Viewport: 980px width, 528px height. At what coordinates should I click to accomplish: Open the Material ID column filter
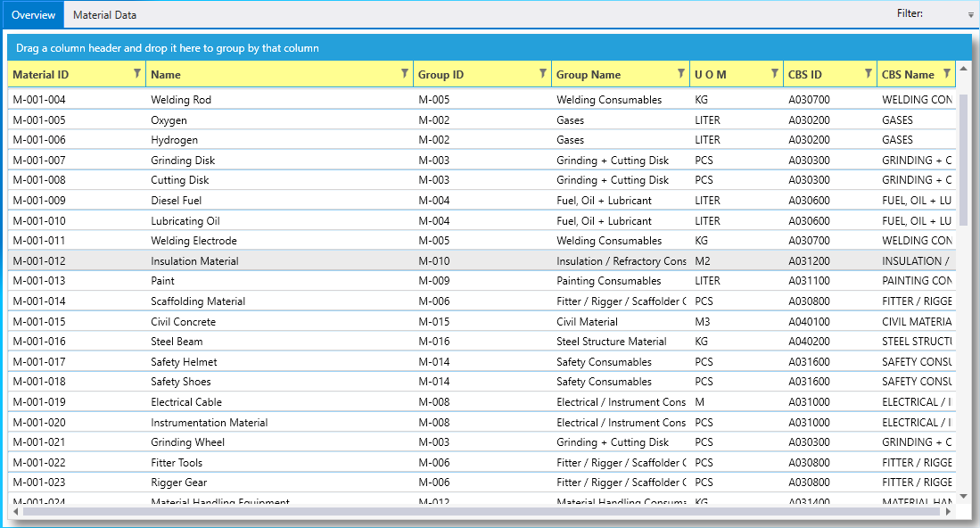pos(136,74)
